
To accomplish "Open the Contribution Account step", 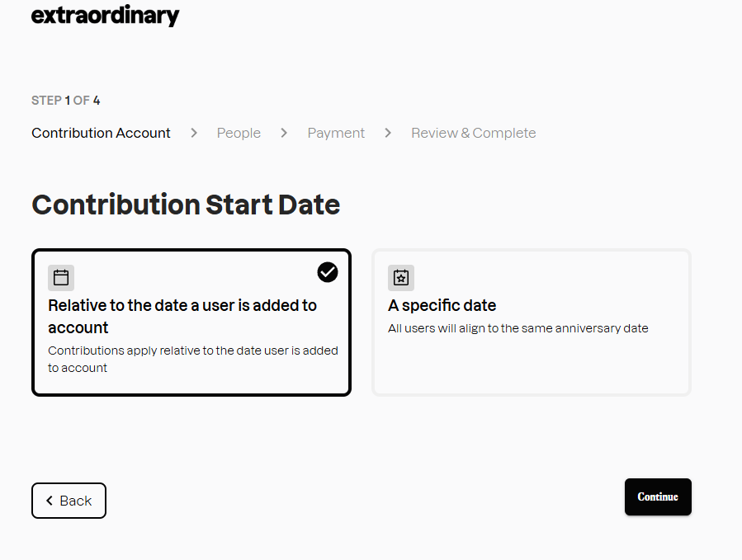I will pyautogui.click(x=101, y=133).
